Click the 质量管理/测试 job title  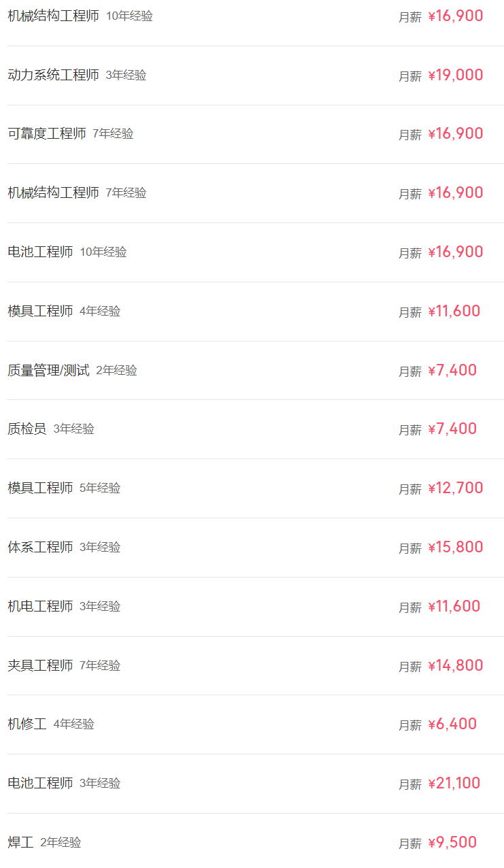48,371
